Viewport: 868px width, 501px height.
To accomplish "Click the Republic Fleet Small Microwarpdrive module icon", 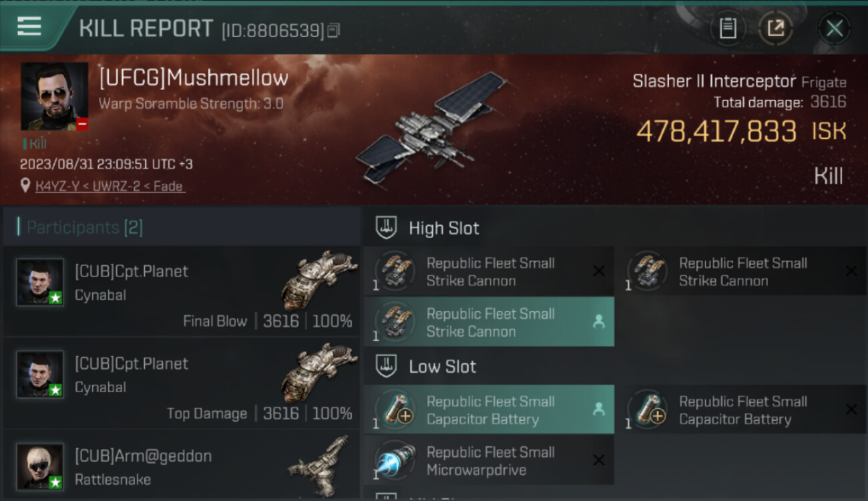I will coord(395,461).
